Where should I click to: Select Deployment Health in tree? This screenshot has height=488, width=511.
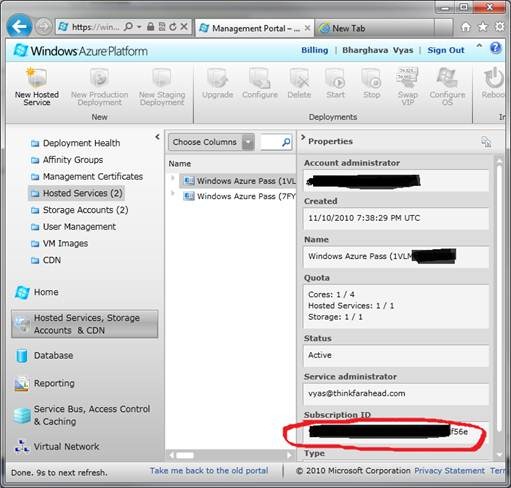tap(76, 143)
